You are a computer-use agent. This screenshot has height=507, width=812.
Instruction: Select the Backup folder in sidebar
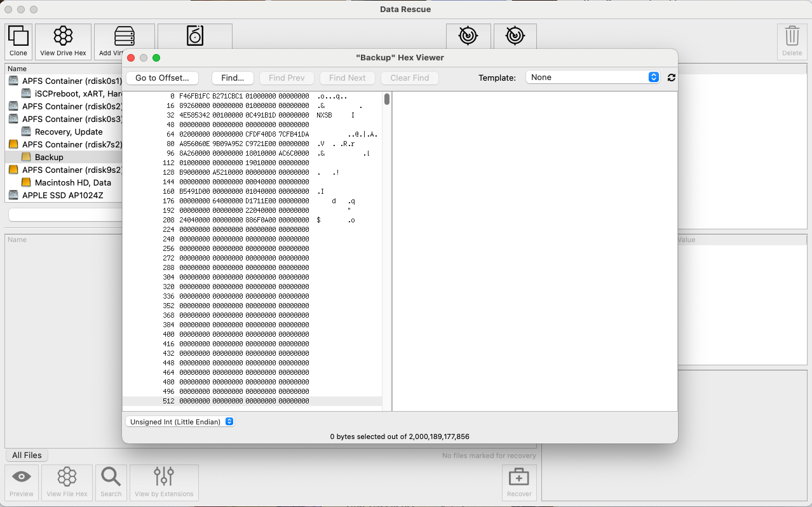pyautogui.click(x=48, y=157)
